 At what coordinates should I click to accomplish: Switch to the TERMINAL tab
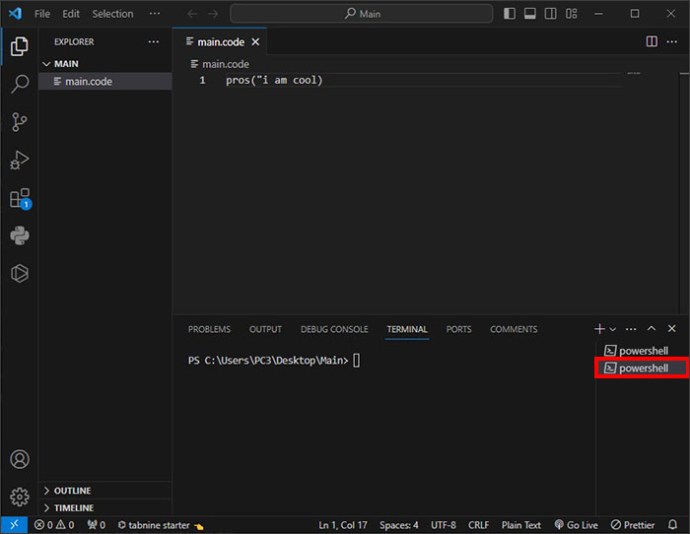click(x=407, y=329)
